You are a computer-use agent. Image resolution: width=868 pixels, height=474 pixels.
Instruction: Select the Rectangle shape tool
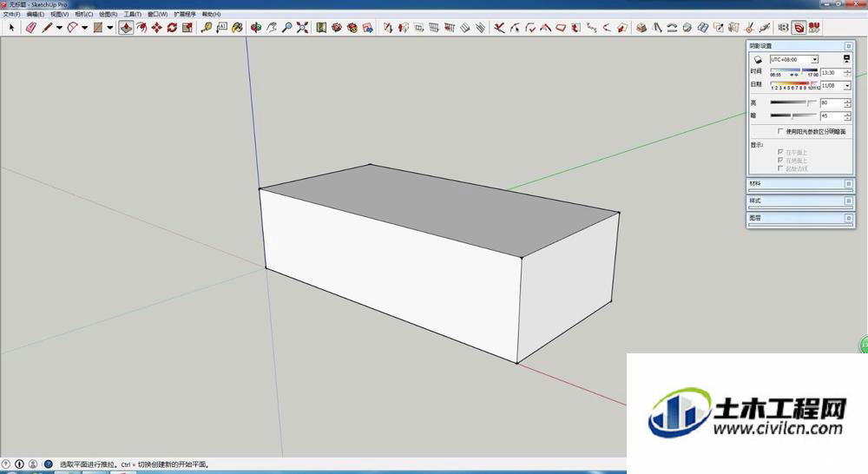[x=98, y=27]
